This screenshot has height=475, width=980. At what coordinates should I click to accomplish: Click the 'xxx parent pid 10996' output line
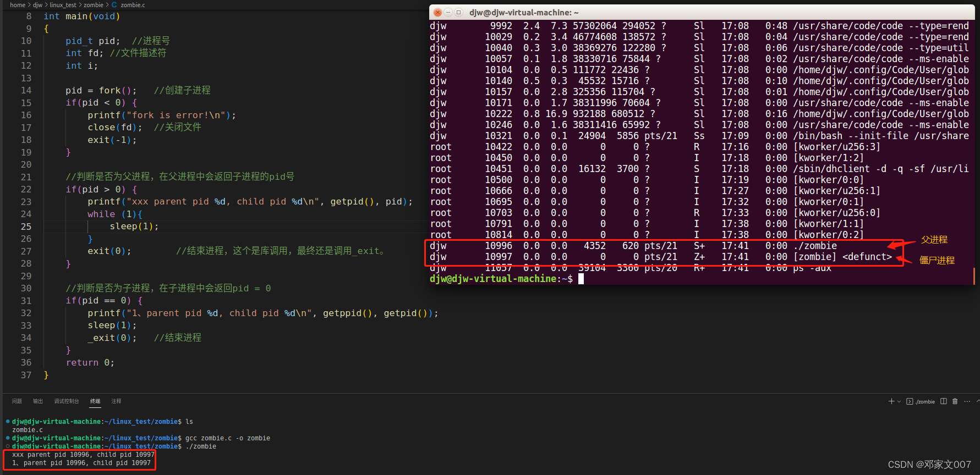pyautogui.click(x=83, y=455)
